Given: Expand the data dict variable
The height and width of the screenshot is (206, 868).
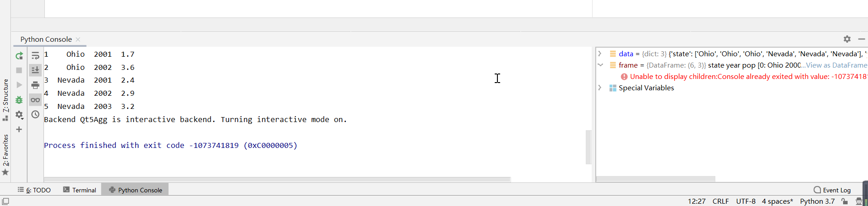Looking at the screenshot, I should [x=600, y=54].
